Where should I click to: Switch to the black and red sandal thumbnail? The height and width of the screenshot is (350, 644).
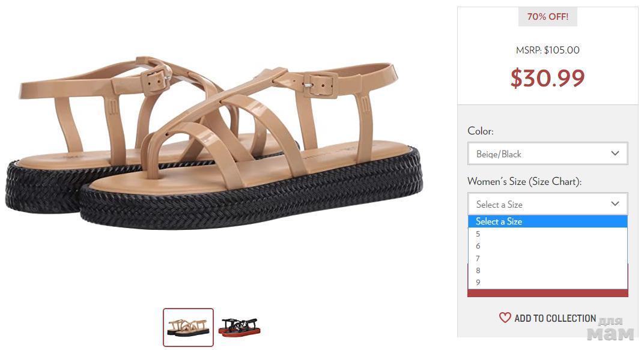(239, 327)
